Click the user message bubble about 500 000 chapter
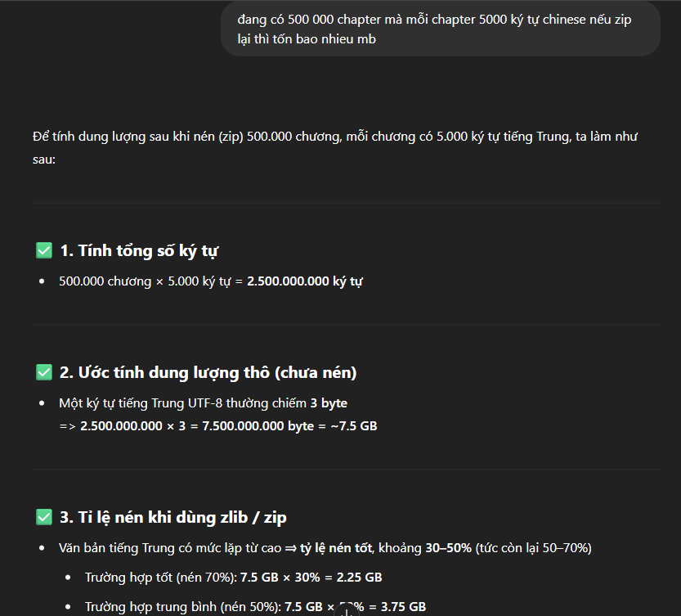Viewport: 681px width, 616px height. 441,29
